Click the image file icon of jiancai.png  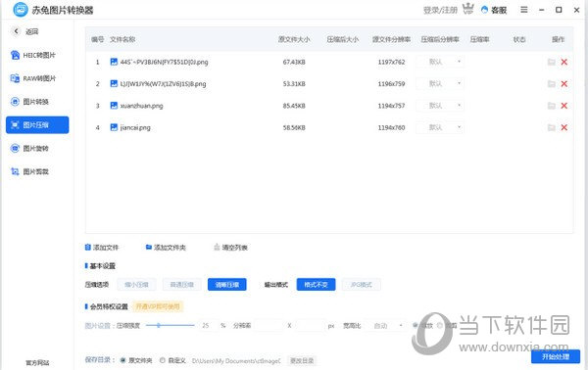click(x=114, y=127)
